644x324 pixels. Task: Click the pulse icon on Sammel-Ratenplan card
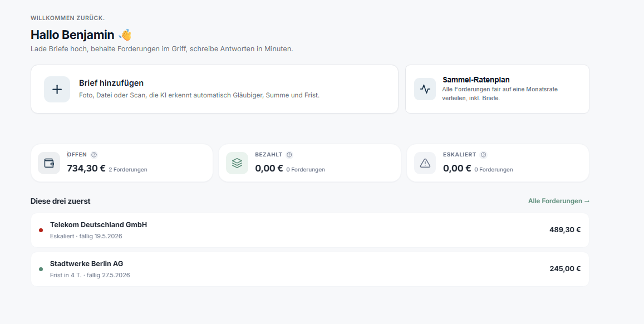tap(425, 89)
